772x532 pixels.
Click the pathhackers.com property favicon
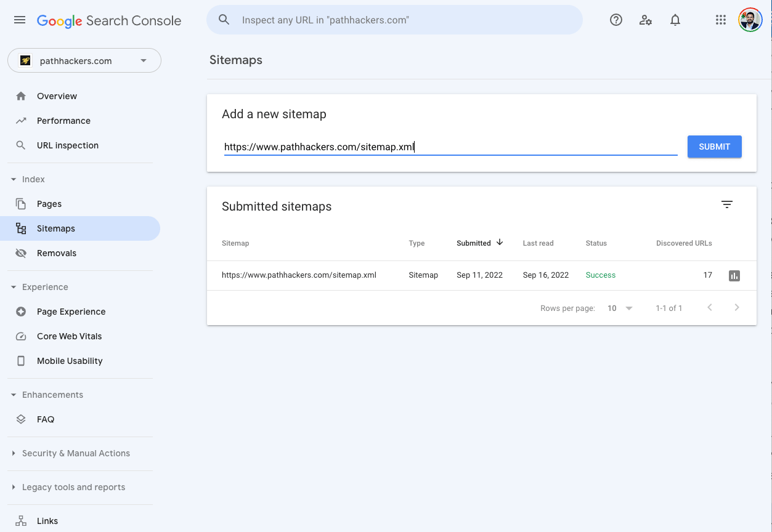coord(25,60)
